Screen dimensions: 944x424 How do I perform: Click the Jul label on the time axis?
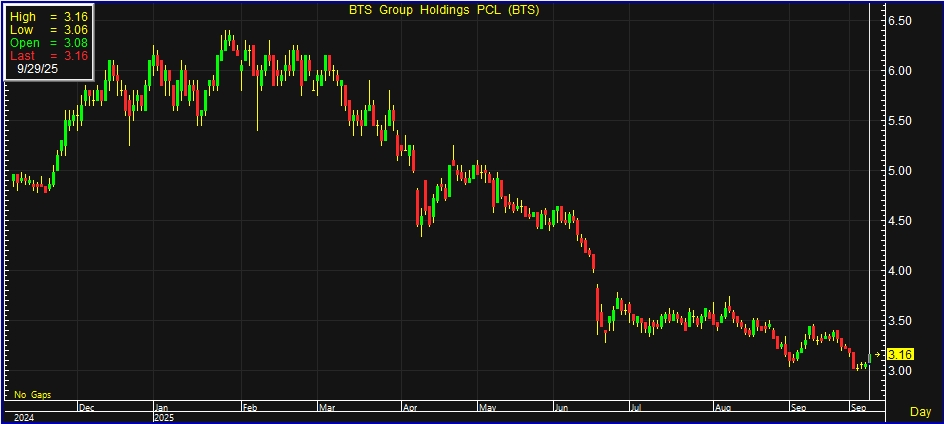(x=636, y=408)
